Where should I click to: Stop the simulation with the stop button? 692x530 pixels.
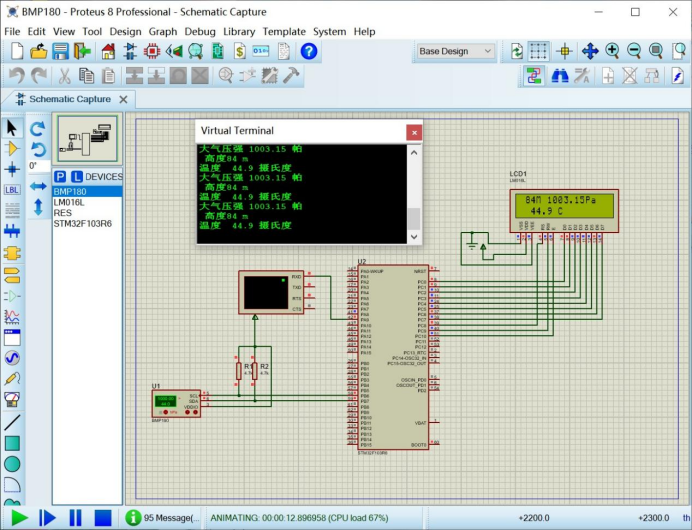point(103,518)
